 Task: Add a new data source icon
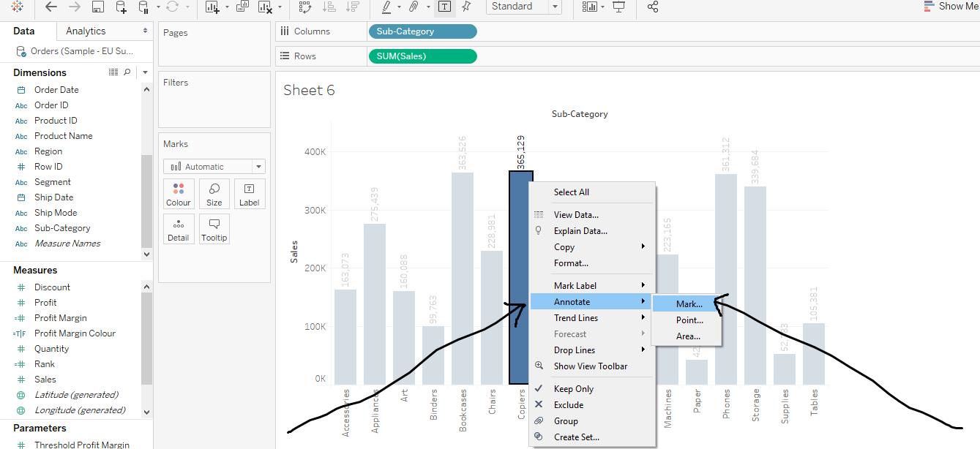click(x=121, y=7)
